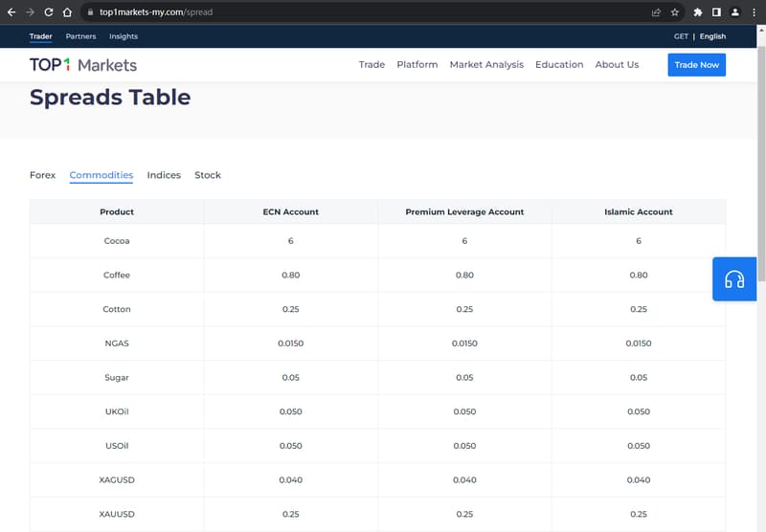Switch to the Stock tab

point(208,175)
